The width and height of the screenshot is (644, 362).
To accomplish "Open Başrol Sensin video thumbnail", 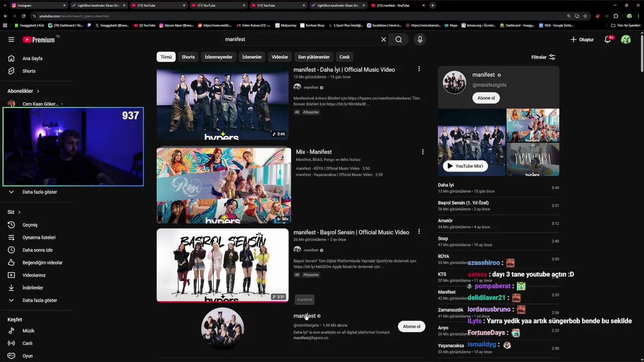I will tap(222, 265).
